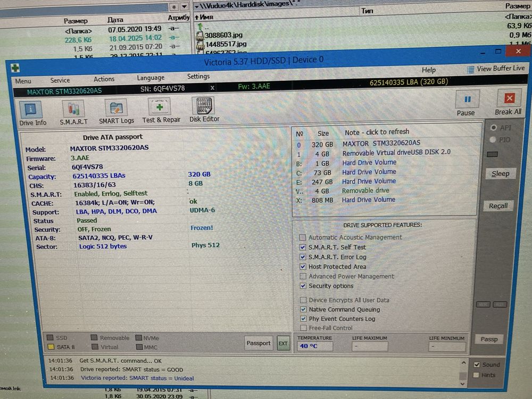Open the S.M.A.R.T toolbar icon
This screenshot has width=532, height=399.
pyautogui.click(x=73, y=109)
